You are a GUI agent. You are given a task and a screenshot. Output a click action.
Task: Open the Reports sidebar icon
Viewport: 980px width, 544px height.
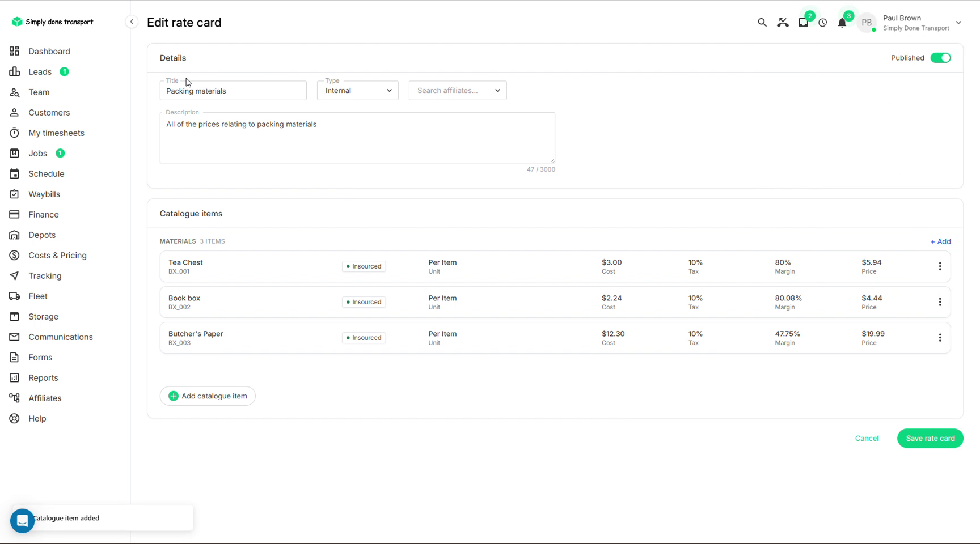(x=14, y=378)
